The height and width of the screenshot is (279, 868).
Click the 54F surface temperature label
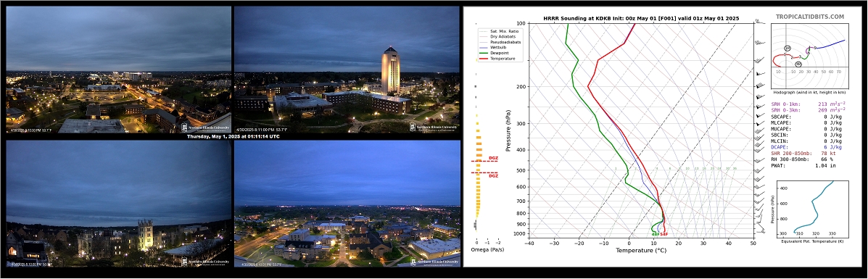tap(664, 235)
